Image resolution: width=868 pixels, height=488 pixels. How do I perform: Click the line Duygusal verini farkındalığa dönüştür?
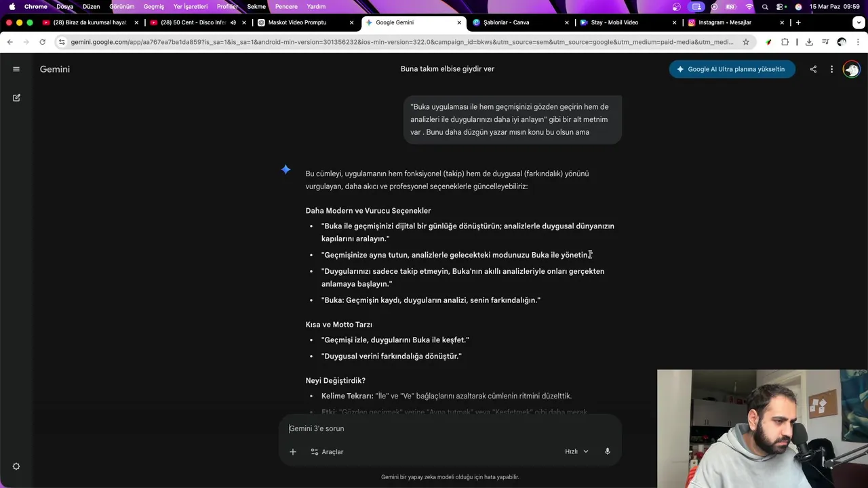391,357
